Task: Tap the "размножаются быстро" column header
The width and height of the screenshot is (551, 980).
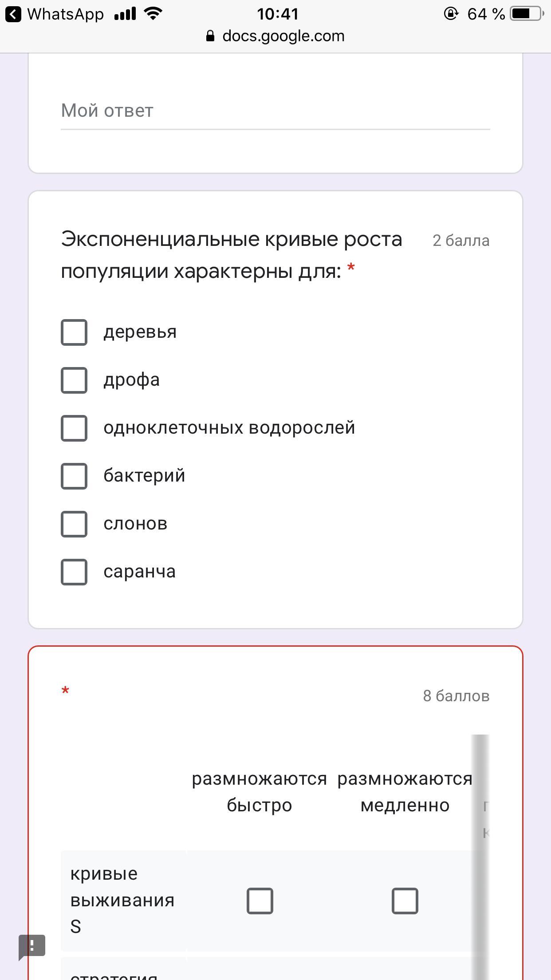Action: point(260,792)
